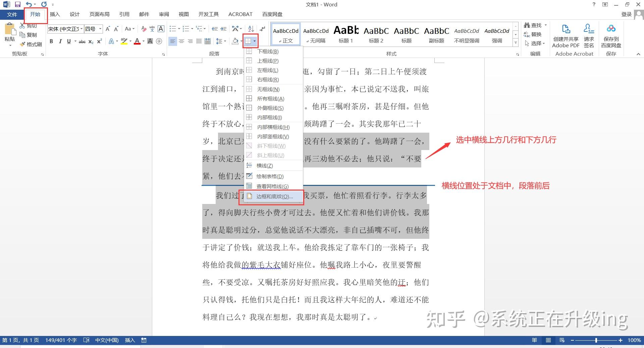Click the Text Effects glowing A icon

(x=111, y=41)
